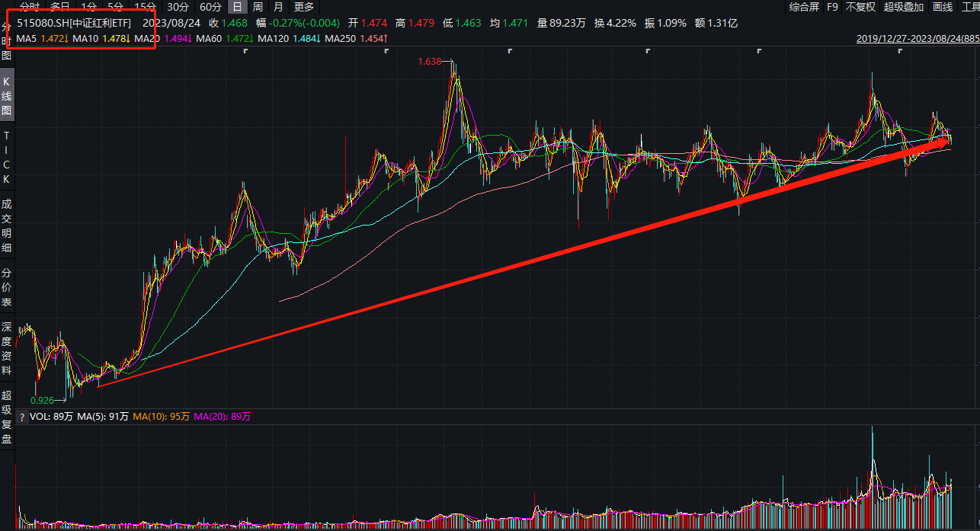Switch to the 周 weekly chart tab
The image size is (980, 531).
point(258,7)
